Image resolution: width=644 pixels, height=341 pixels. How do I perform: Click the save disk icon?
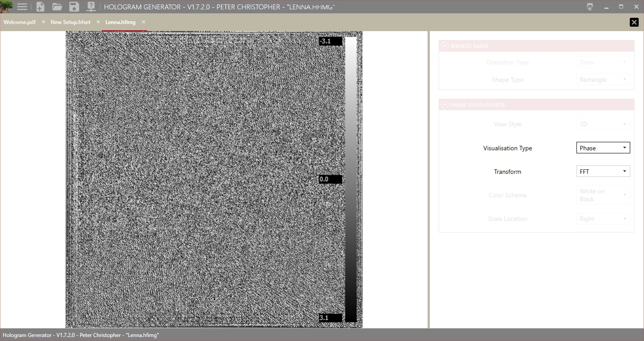[x=74, y=7]
